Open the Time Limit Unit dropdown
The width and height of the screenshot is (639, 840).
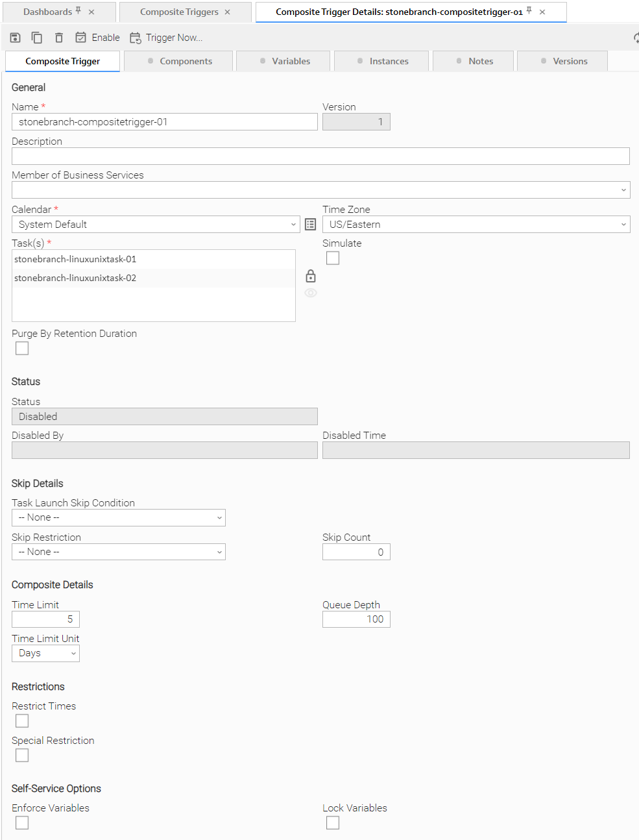[45, 654]
